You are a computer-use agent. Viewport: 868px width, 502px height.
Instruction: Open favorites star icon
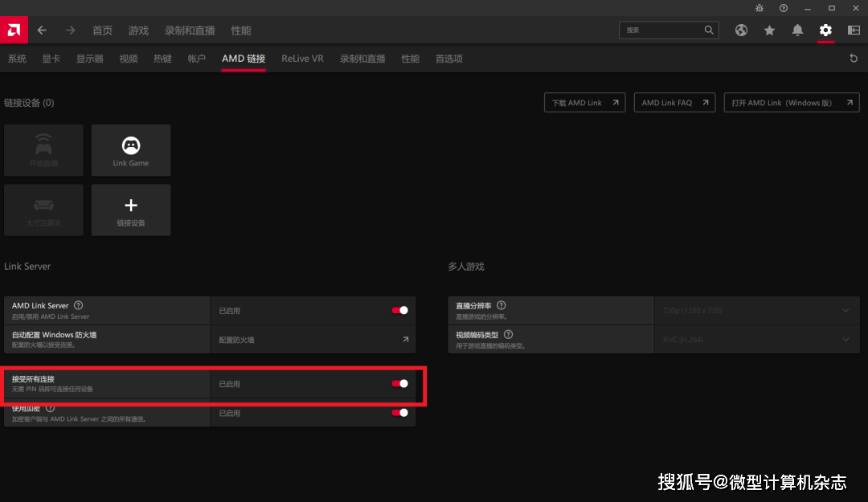(x=769, y=31)
